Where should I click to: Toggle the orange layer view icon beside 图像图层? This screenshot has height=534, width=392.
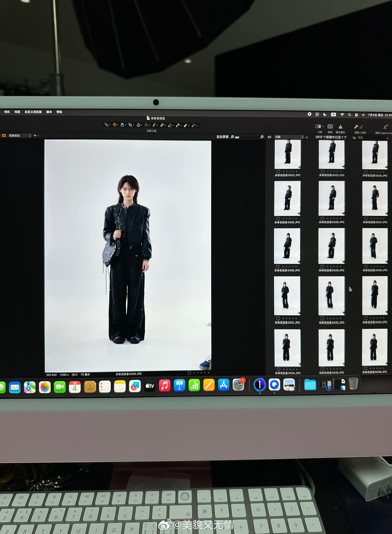[4, 135]
